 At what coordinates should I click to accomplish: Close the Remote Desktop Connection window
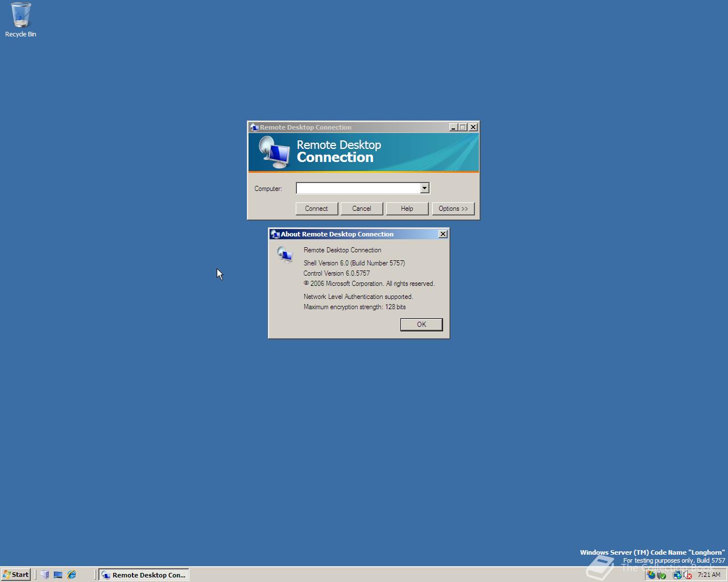[x=473, y=127]
